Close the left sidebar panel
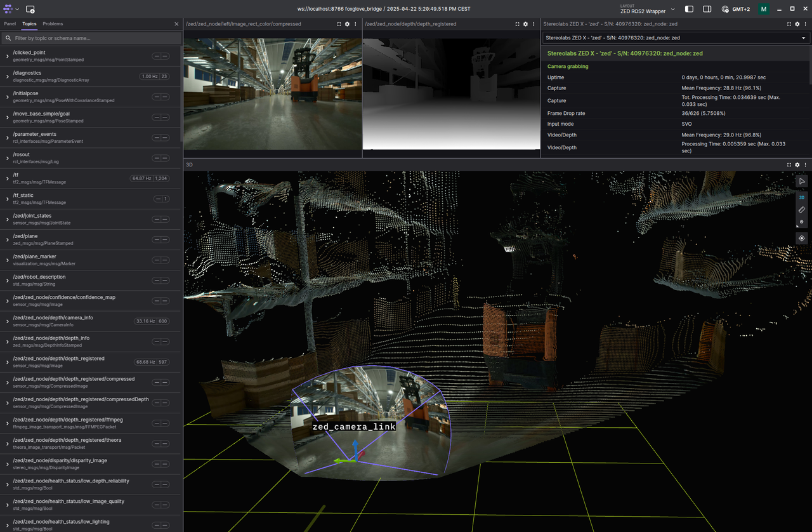This screenshot has height=532, width=812. pyautogui.click(x=176, y=23)
